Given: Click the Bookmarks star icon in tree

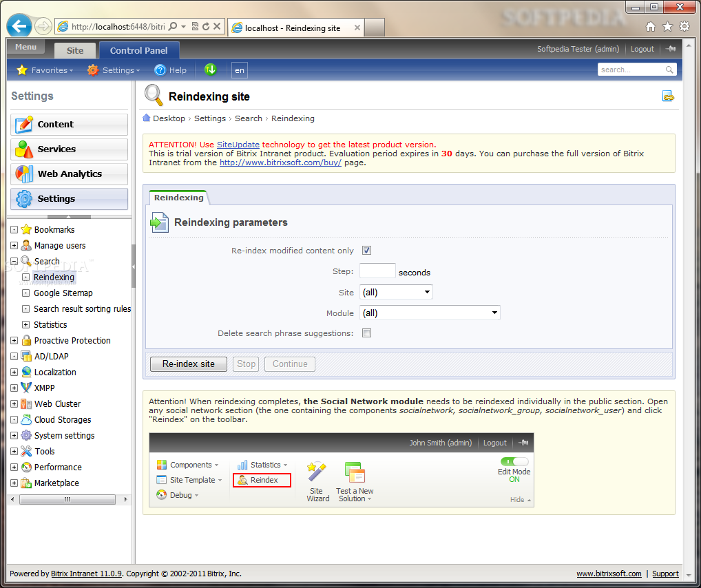Looking at the screenshot, I should coord(26,229).
